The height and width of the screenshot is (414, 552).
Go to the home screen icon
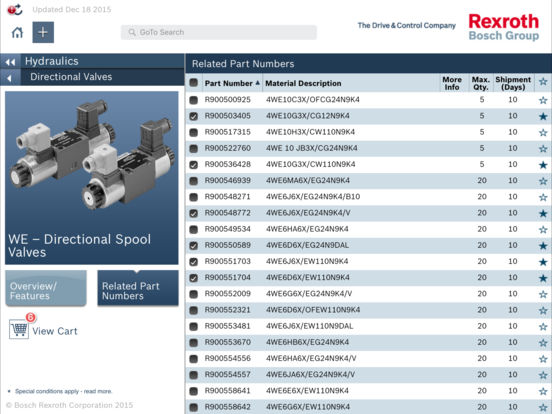pyautogui.click(x=17, y=33)
